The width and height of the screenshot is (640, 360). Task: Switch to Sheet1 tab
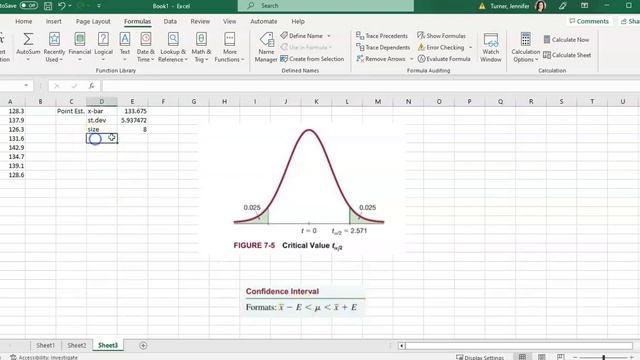tap(45, 345)
